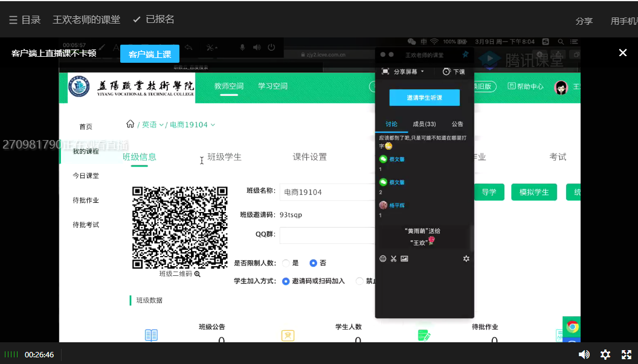Click the '班级名称' input field
The height and width of the screenshot is (364, 638).
[x=326, y=192]
